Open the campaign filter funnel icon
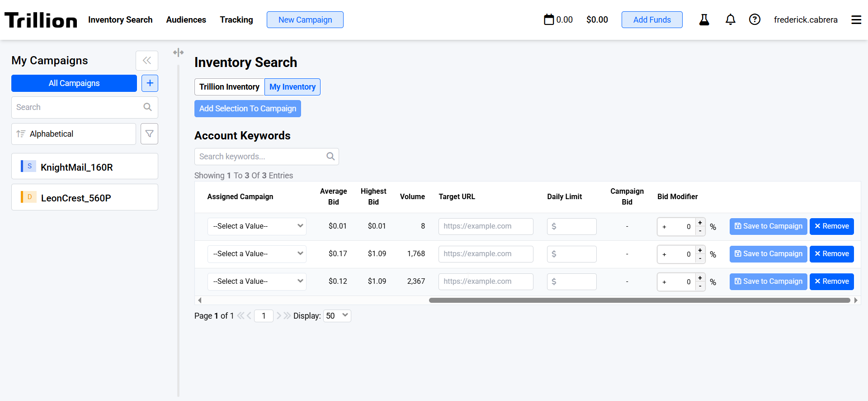Viewport: 868px width, 401px height. click(149, 134)
